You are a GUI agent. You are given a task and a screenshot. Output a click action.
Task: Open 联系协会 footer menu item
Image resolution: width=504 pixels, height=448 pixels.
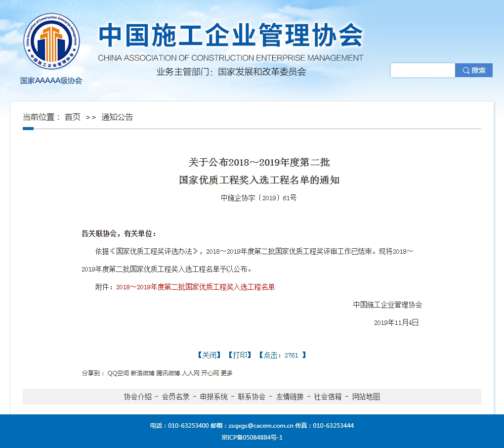(252, 397)
